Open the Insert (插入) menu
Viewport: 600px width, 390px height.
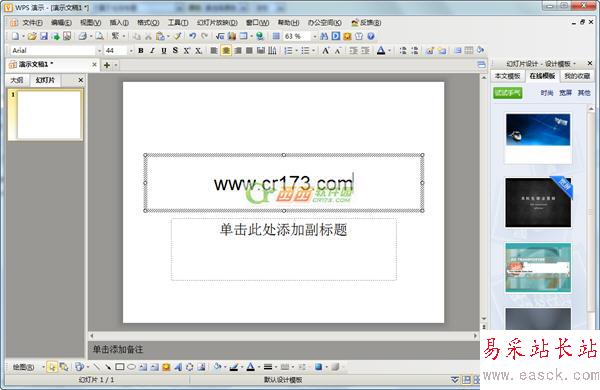119,23
